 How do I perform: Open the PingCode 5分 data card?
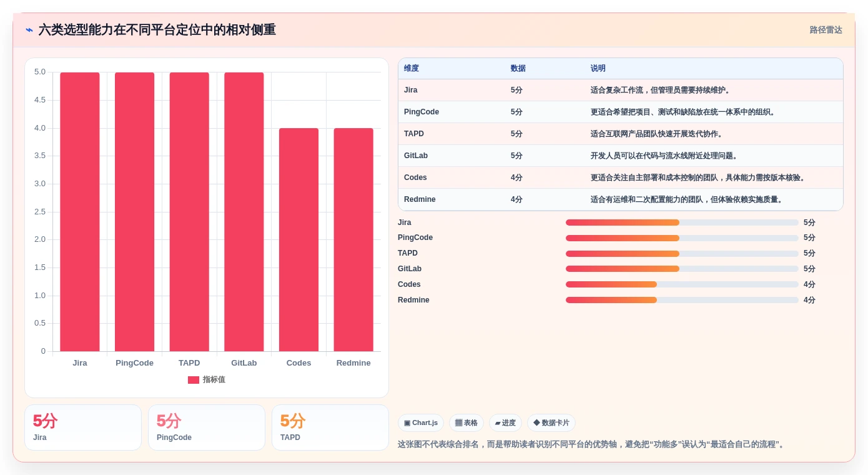point(207,427)
